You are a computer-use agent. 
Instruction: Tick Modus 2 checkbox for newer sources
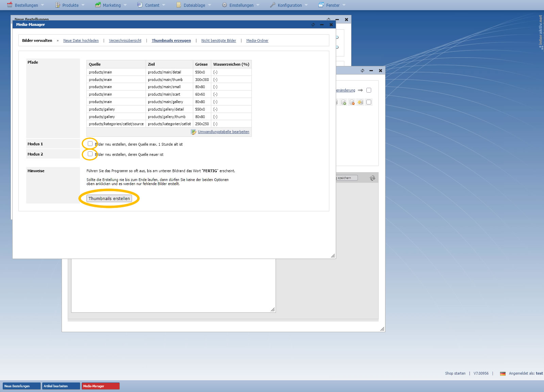pyautogui.click(x=90, y=154)
